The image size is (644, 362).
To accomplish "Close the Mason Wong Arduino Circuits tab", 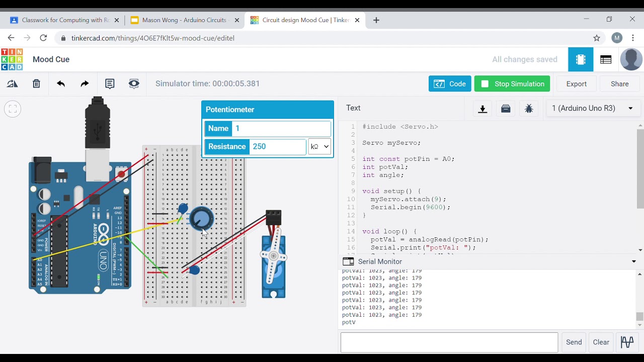I will point(237,20).
